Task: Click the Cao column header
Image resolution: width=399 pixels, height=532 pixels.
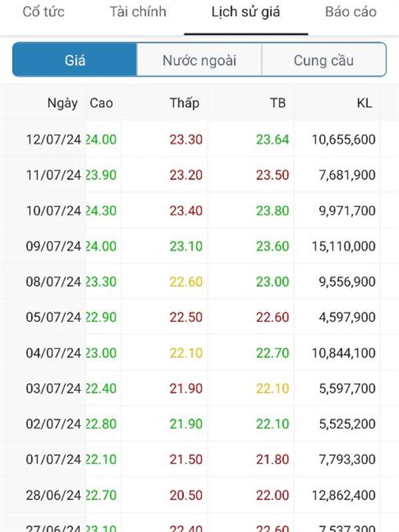Action: pos(101,103)
